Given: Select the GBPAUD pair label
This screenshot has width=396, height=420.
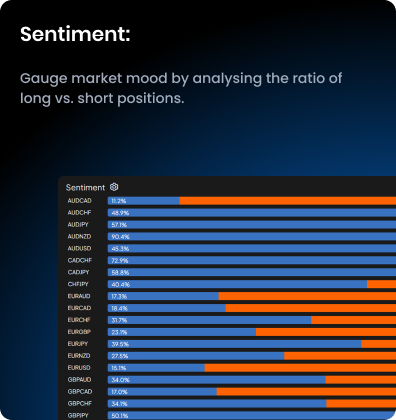Looking at the screenshot, I should [79, 380].
